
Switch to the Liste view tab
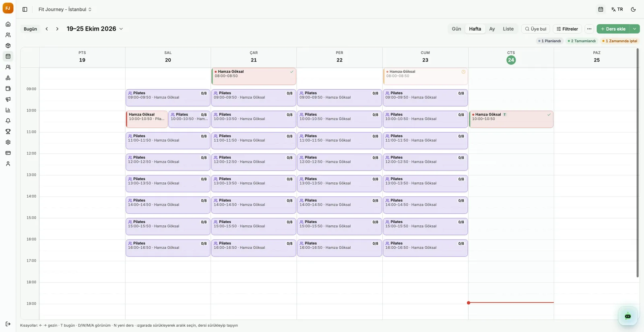pyautogui.click(x=508, y=29)
